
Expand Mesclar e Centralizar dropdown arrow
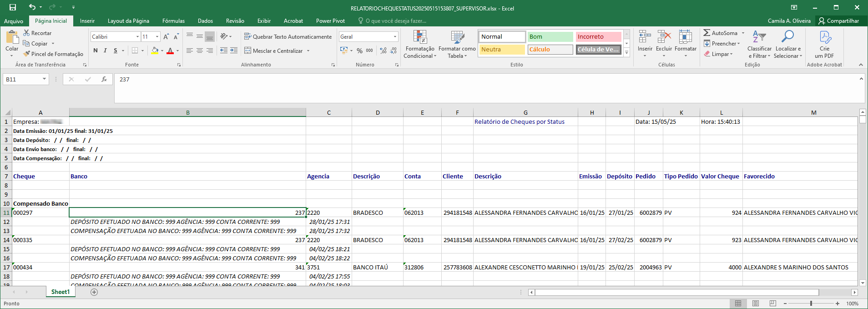click(308, 51)
